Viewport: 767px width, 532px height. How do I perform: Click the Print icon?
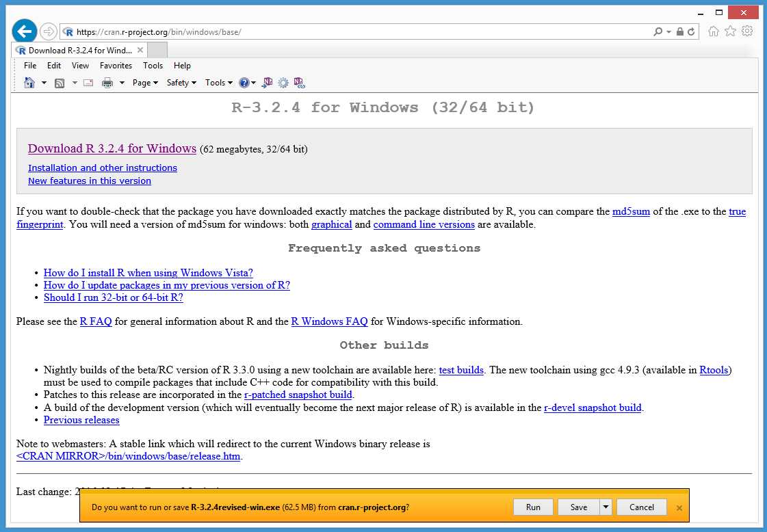coord(108,83)
